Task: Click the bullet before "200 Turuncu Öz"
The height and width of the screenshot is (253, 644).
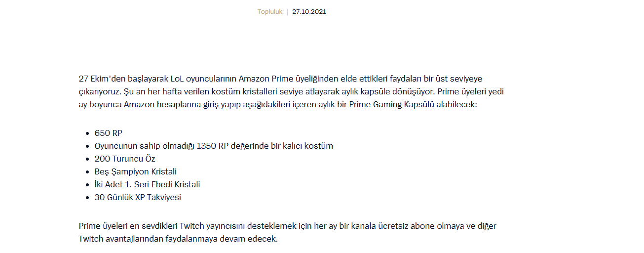Action: pos(88,159)
